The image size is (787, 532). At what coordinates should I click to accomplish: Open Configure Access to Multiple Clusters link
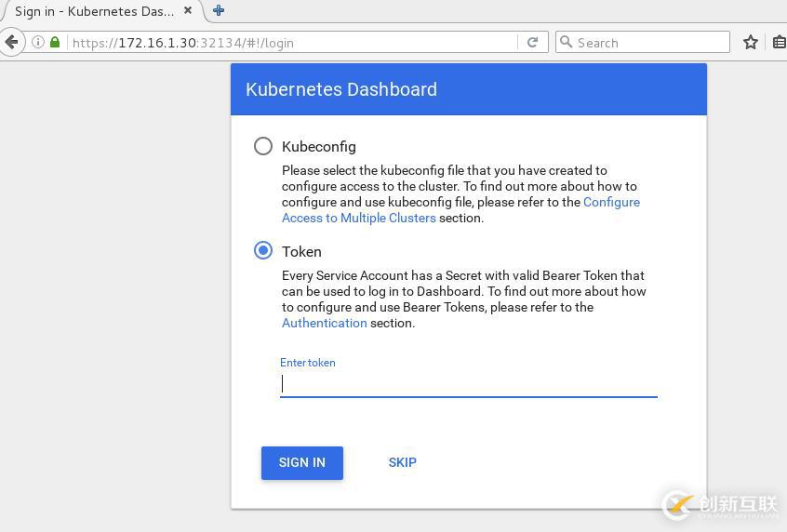coord(460,210)
